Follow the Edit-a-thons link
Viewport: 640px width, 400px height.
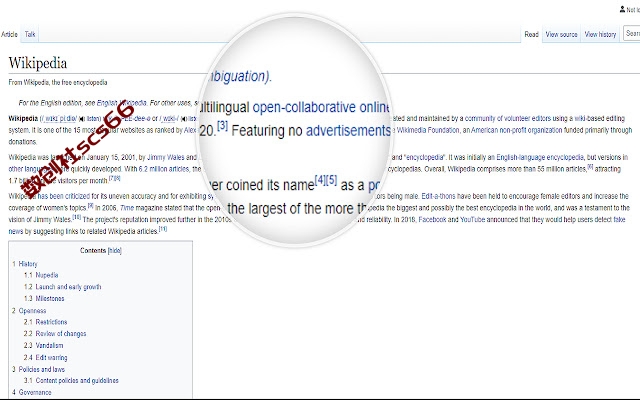[437, 196]
